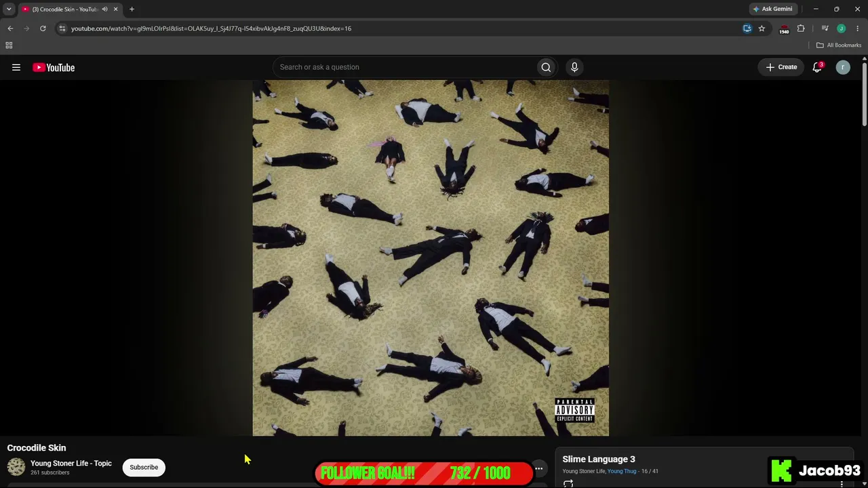Click the 16 / 41 playlist position text
The height and width of the screenshot is (488, 868).
click(650, 471)
